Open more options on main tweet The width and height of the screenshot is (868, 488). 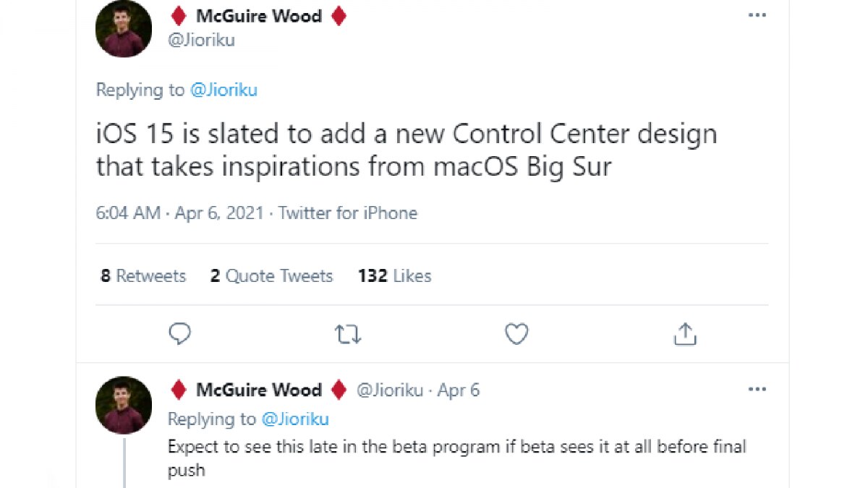click(757, 15)
